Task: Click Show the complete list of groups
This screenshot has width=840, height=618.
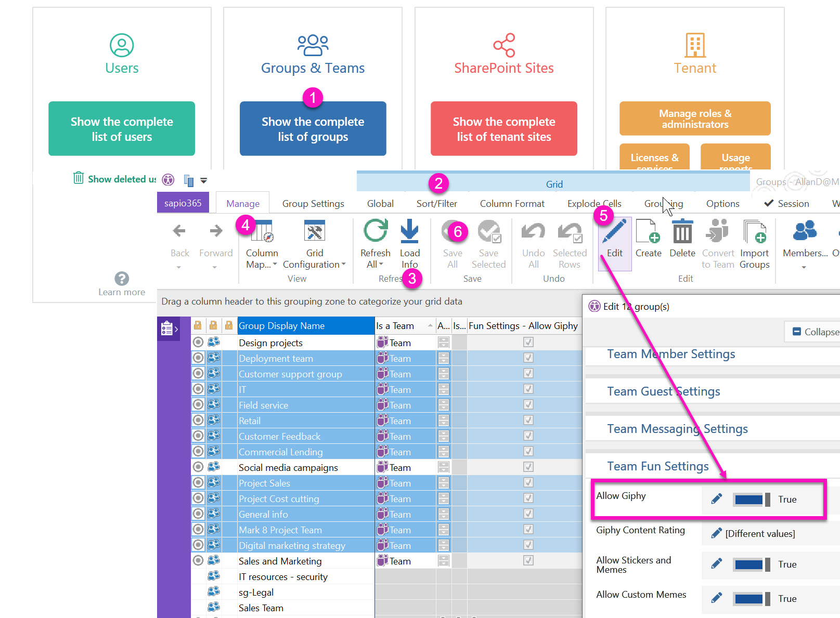Action: tap(313, 129)
